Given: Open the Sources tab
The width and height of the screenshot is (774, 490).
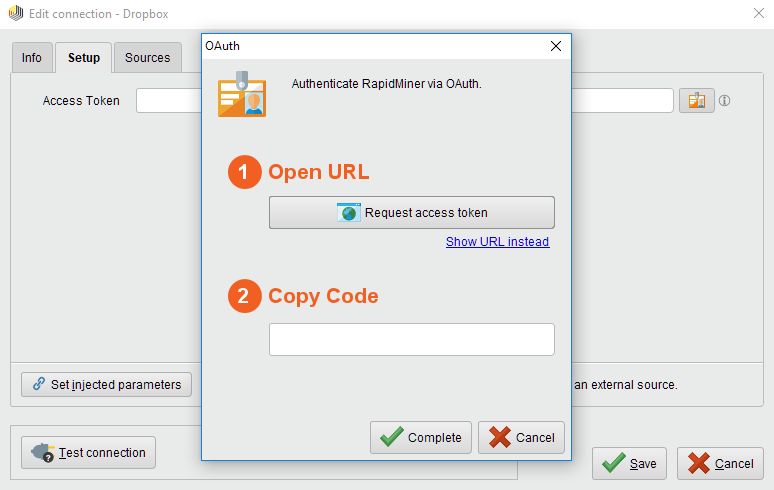Looking at the screenshot, I should coord(147,58).
